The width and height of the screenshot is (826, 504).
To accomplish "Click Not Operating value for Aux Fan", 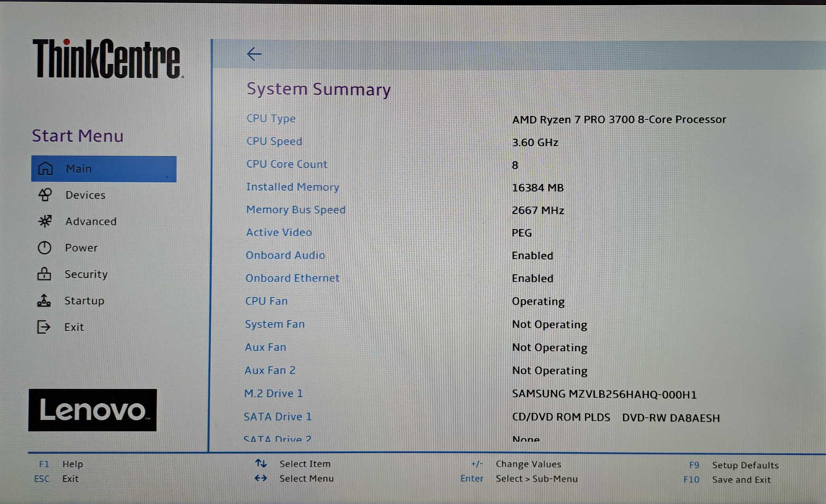I will tap(549, 348).
